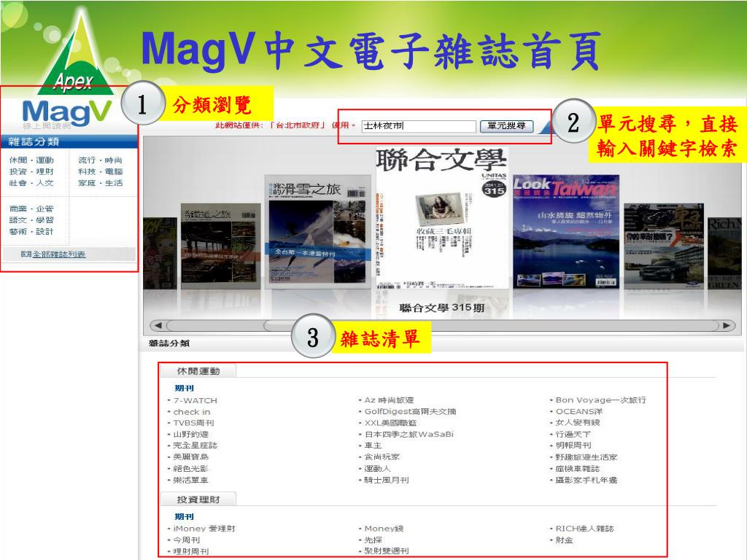Open the 瘋機車雜誌 magazine link
Image resolution: width=747 pixels, height=560 pixels.
578,469
